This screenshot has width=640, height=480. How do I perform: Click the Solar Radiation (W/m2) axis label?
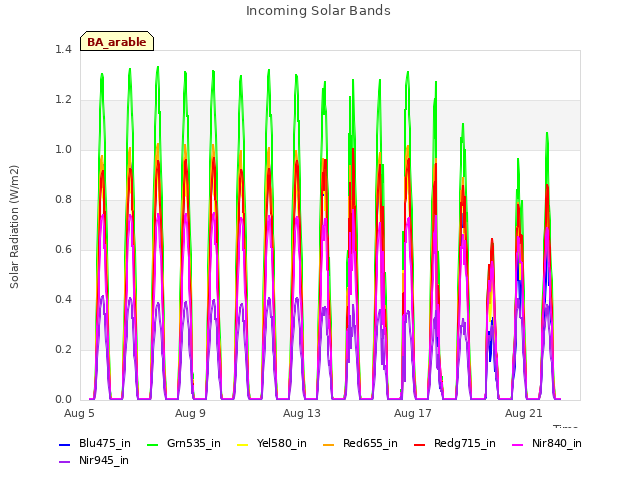point(14,227)
